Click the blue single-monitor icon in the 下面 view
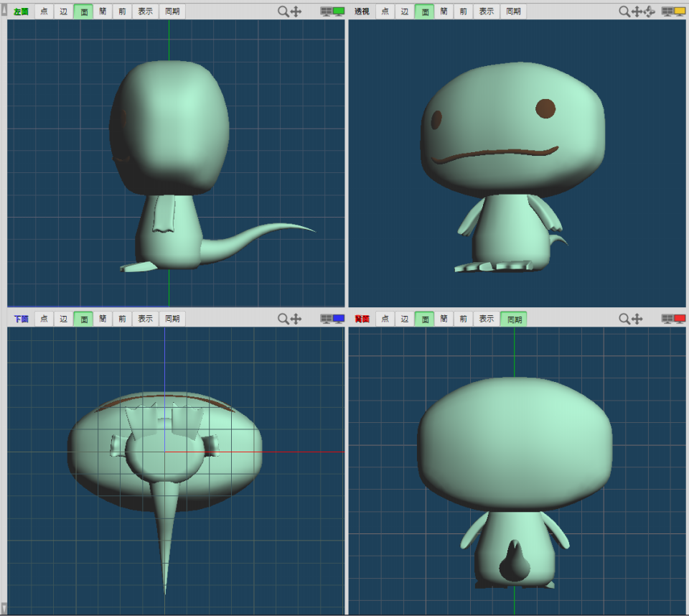 coord(338,319)
